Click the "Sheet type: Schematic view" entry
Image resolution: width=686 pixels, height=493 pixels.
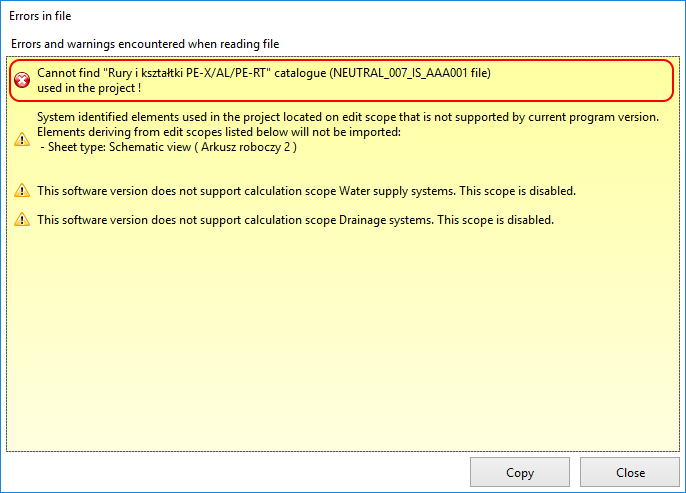(170, 147)
